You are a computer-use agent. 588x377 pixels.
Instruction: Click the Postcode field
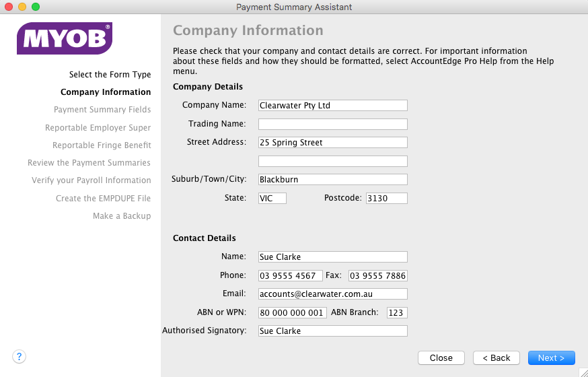tap(387, 198)
